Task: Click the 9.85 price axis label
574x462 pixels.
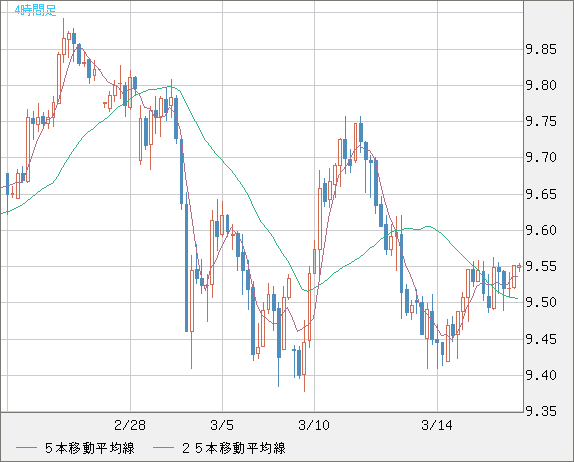Action: pyautogui.click(x=541, y=49)
